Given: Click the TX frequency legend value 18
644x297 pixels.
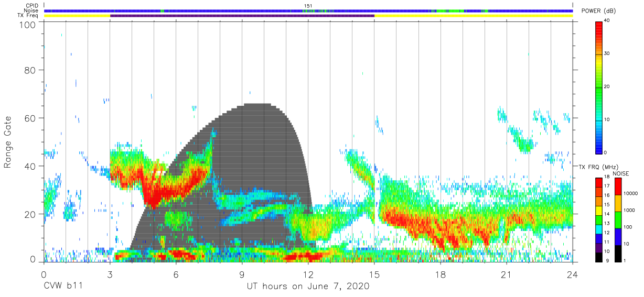Looking at the screenshot, I should click(x=606, y=177).
